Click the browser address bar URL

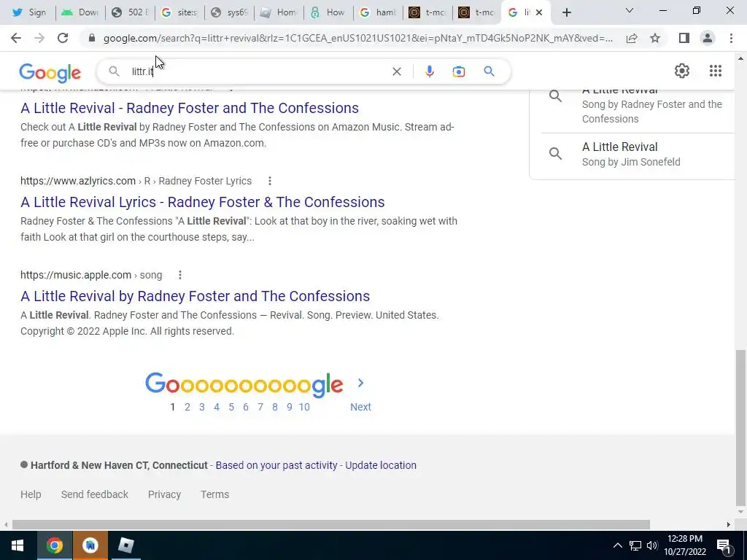point(357,38)
